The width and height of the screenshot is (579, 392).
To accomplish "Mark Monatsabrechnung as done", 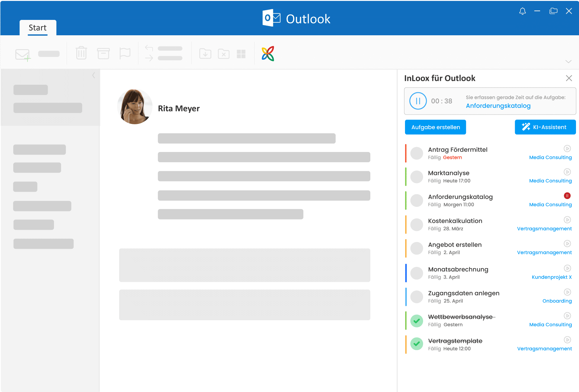I will [x=417, y=273].
